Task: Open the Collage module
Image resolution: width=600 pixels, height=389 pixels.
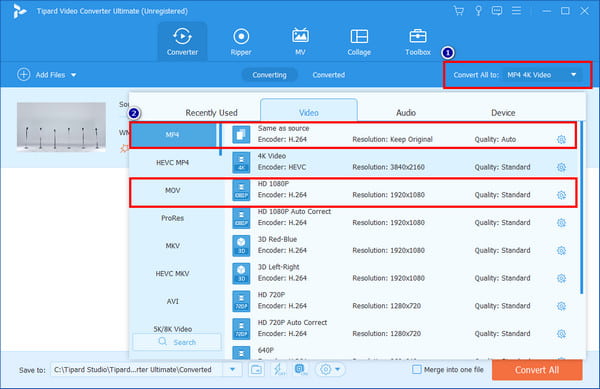Action: point(359,42)
